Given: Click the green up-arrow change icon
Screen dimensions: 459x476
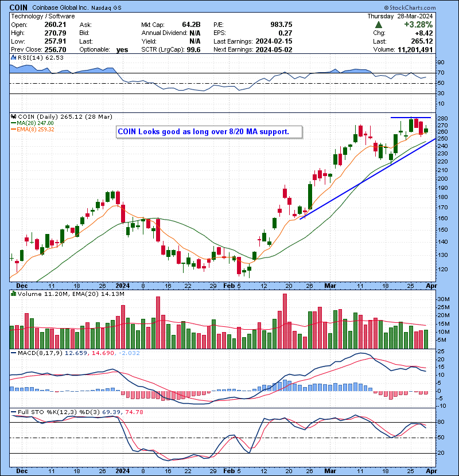Looking at the screenshot, I should coord(379,25).
